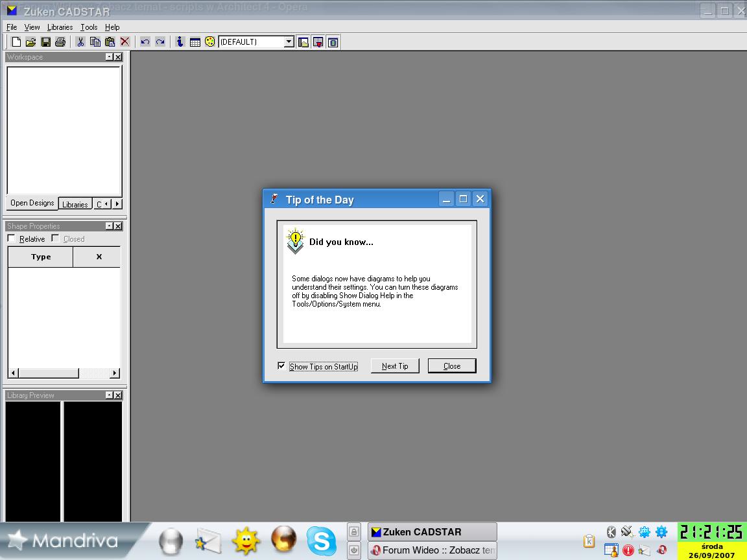Click the Paste clipboard icon
The image size is (747, 560).
click(x=110, y=42)
